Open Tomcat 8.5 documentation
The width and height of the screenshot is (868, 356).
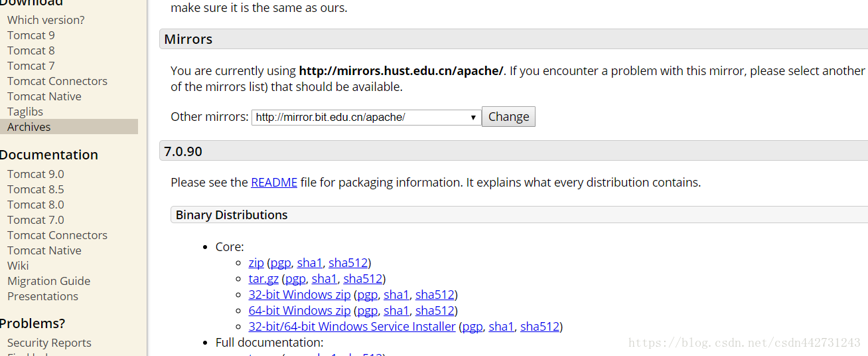click(36, 189)
